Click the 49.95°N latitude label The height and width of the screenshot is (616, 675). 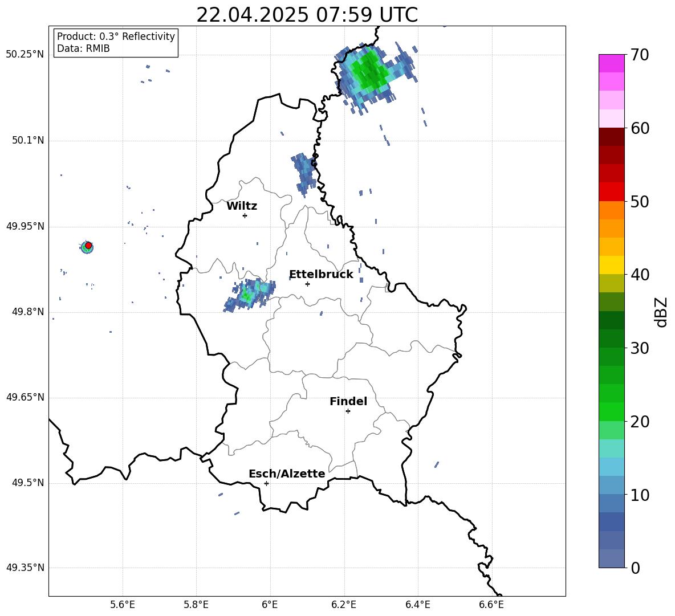[25, 226]
